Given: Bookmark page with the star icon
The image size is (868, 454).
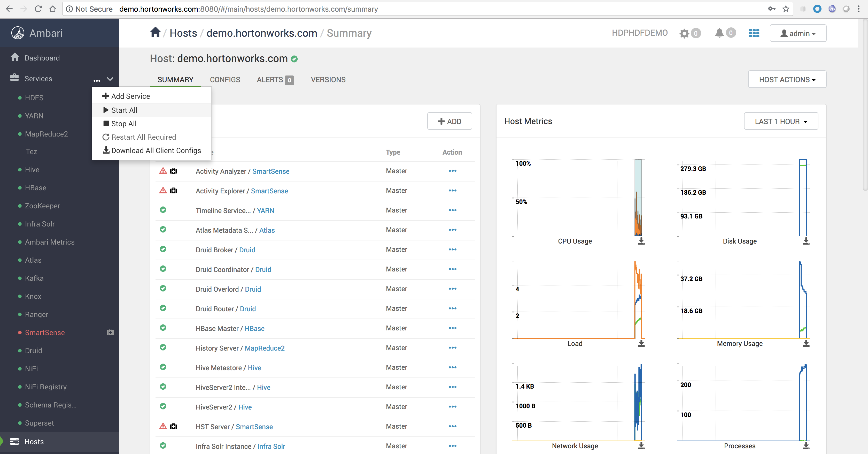Looking at the screenshot, I should tap(785, 9).
